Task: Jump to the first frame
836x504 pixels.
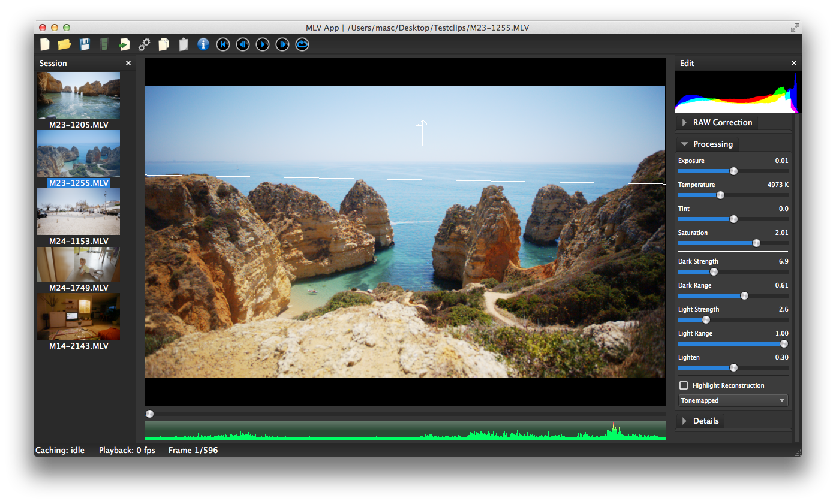Action: coord(223,44)
